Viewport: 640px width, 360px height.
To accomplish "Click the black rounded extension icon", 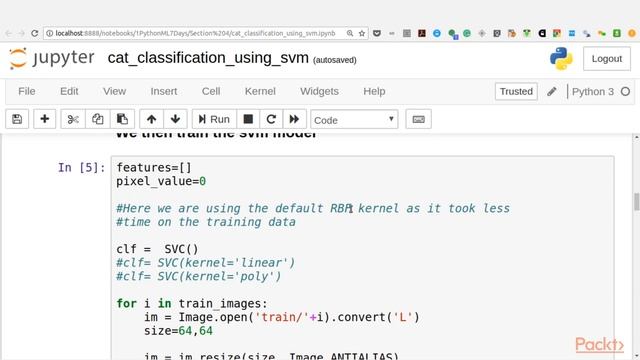I will coord(542,33).
